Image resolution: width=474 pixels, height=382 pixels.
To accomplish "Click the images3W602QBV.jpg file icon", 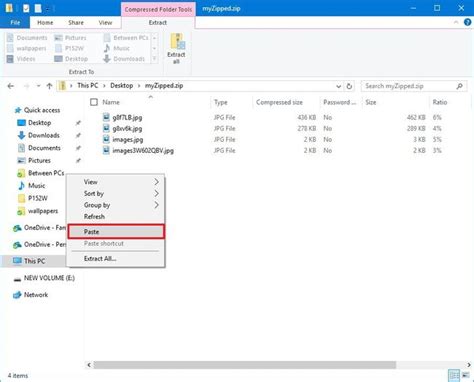I will (x=106, y=150).
